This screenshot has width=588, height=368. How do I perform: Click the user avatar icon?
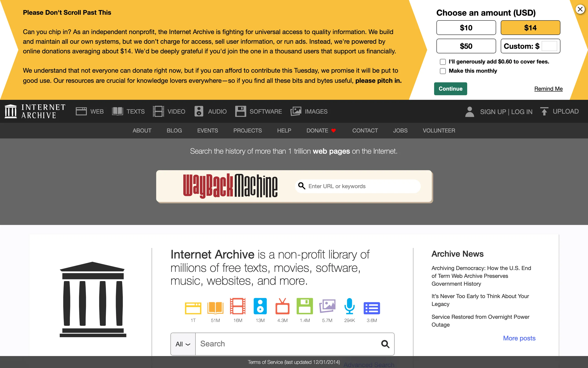coord(469,112)
